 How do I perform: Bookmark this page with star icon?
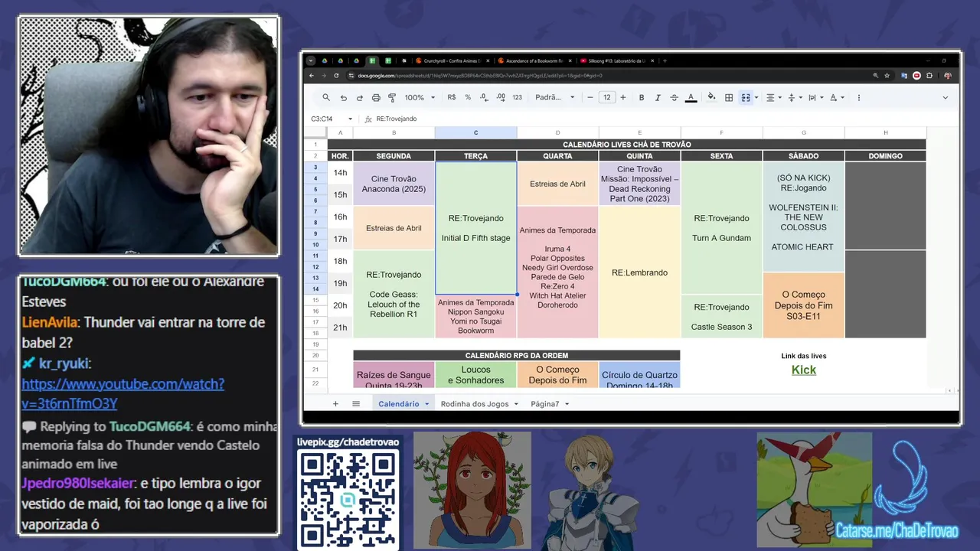[887, 76]
